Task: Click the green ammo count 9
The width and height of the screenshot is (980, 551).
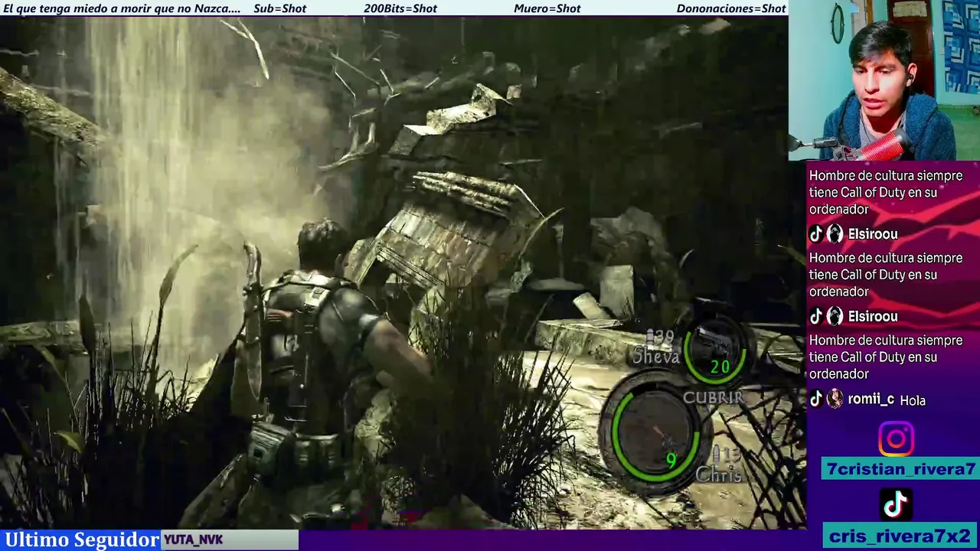Action: point(671,460)
